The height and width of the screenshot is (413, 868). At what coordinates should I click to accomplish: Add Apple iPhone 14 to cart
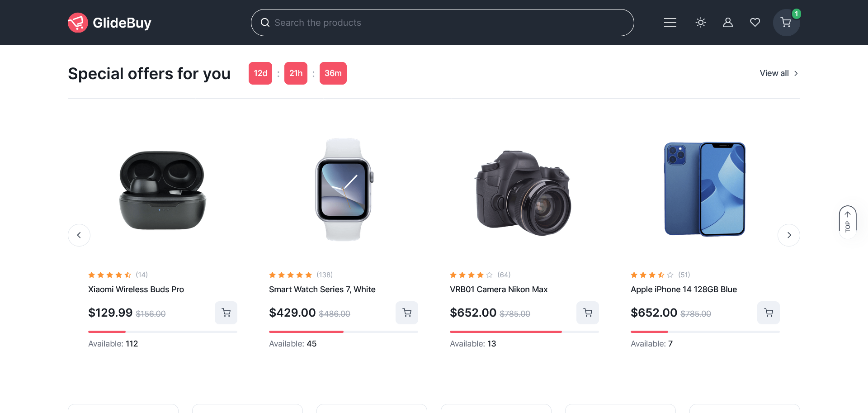click(x=769, y=313)
